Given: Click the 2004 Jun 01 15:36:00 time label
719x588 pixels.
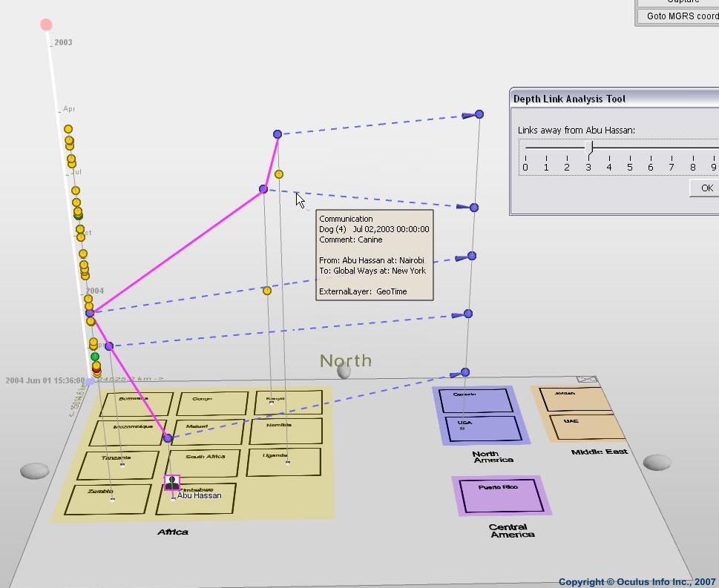Looking at the screenshot, I should click(x=45, y=380).
